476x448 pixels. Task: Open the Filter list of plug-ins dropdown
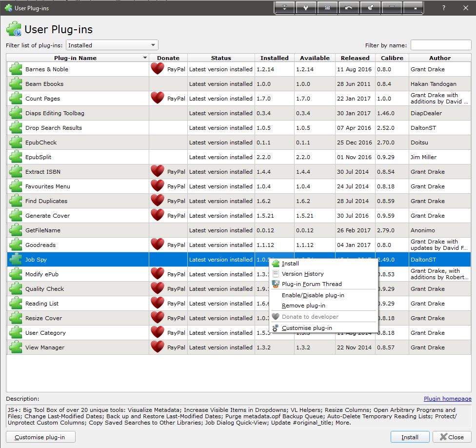tap(112, 45)
